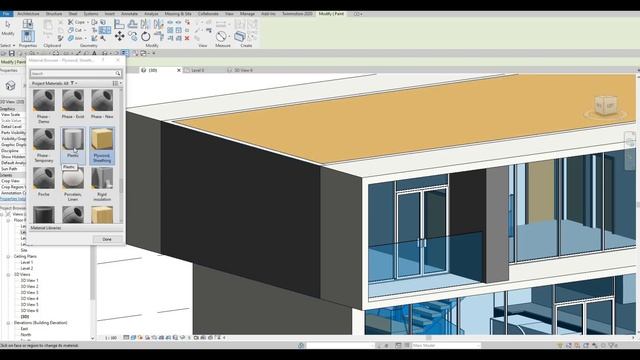Image resolution: width=640 pixels, height=360 pixels.
Task: Open the Massing & Site ribbon tab
Action: click(178, 14)
